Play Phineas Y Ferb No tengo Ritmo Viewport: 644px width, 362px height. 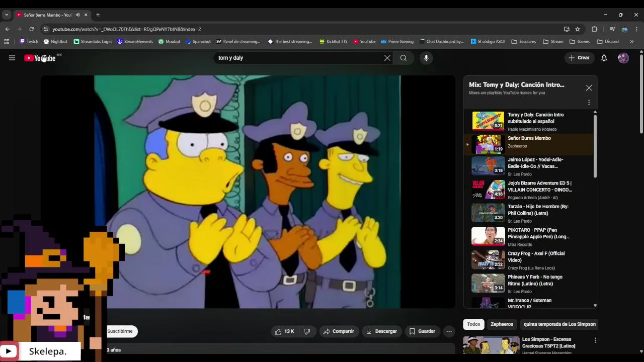pos(528,285)
